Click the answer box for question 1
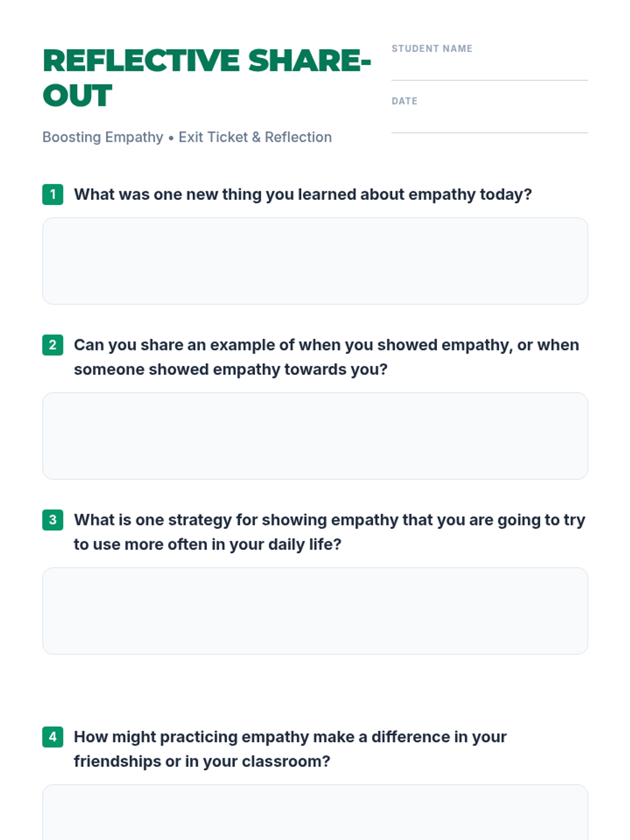The height and width of the screenshot is (840, 630). (x=315, y=261)
